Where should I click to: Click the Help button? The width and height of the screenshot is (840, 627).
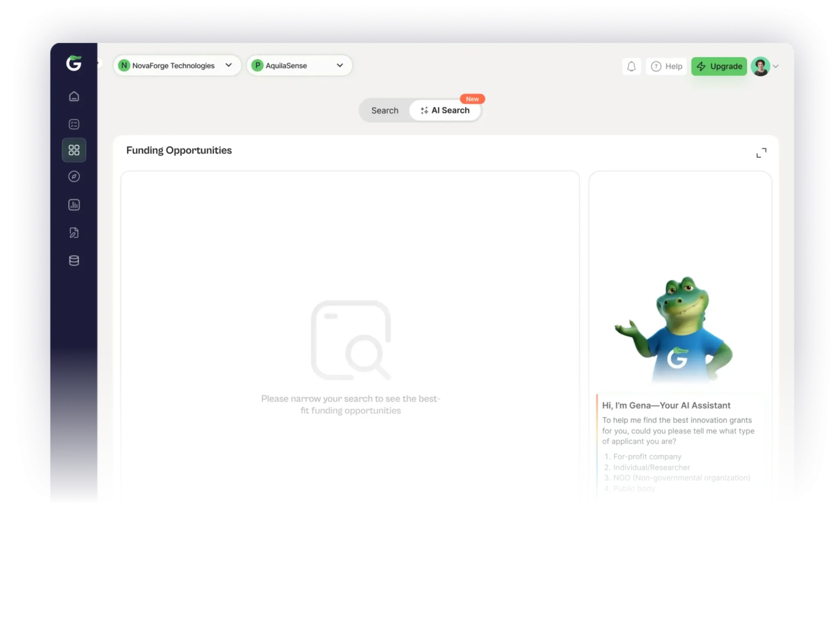pyautogui.click(x=667, y=67)
